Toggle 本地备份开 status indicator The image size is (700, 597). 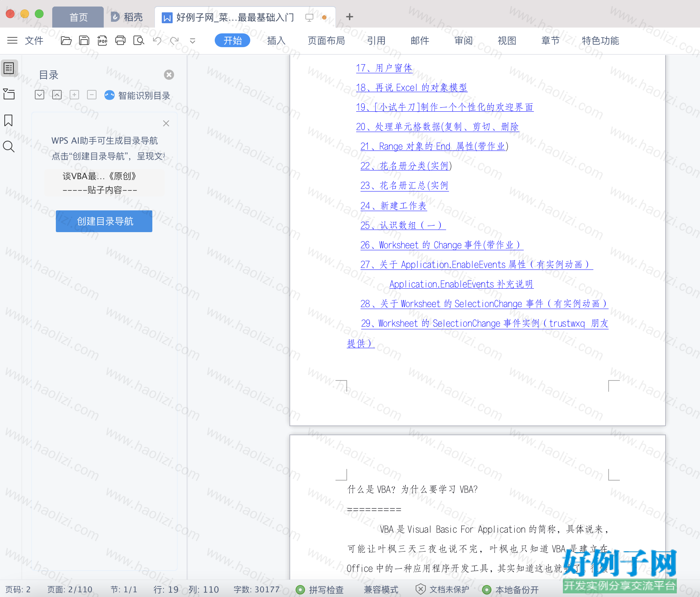511,589
